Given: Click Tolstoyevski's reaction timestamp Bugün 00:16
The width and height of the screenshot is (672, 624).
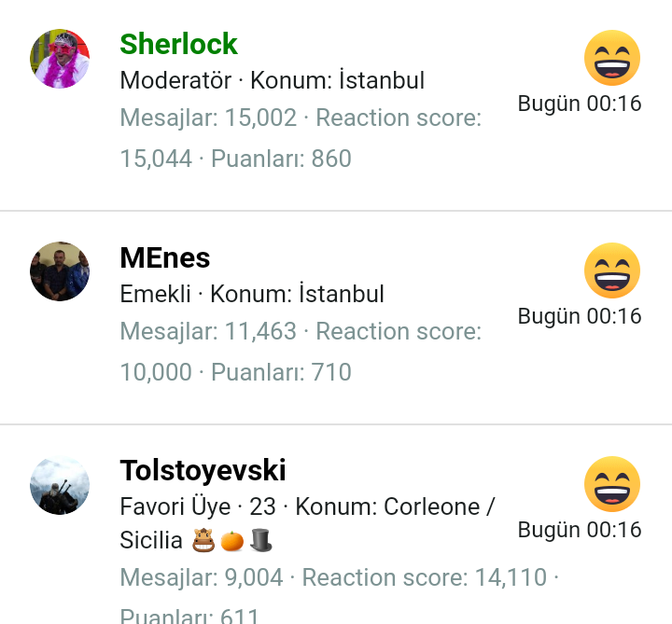Looking at the screenshot, I should point(580,530).
